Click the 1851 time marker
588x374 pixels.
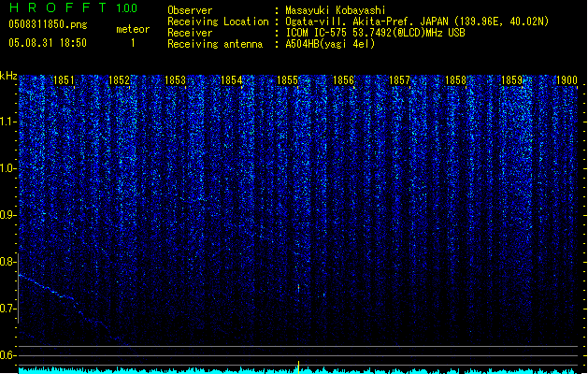(x=64, y=80)
